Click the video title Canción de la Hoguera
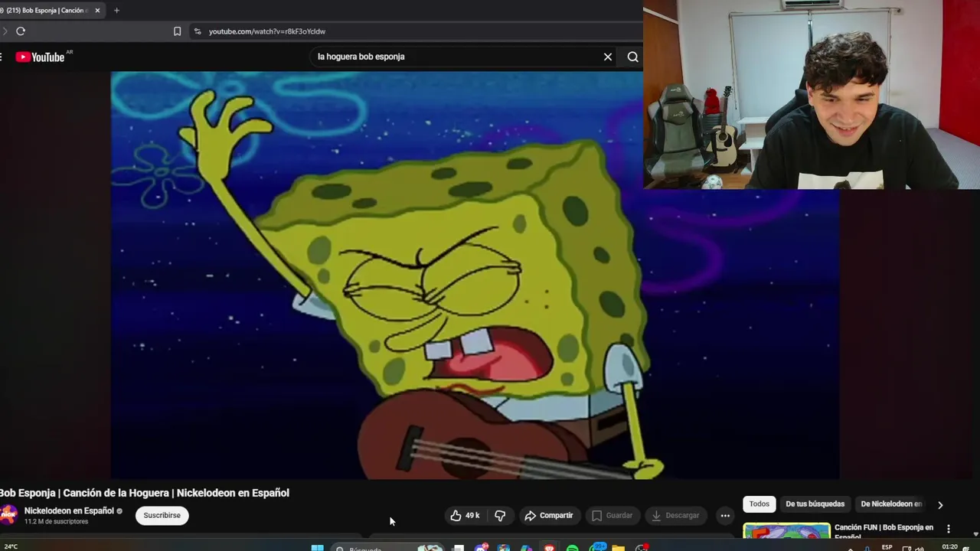 coord(145,493)
